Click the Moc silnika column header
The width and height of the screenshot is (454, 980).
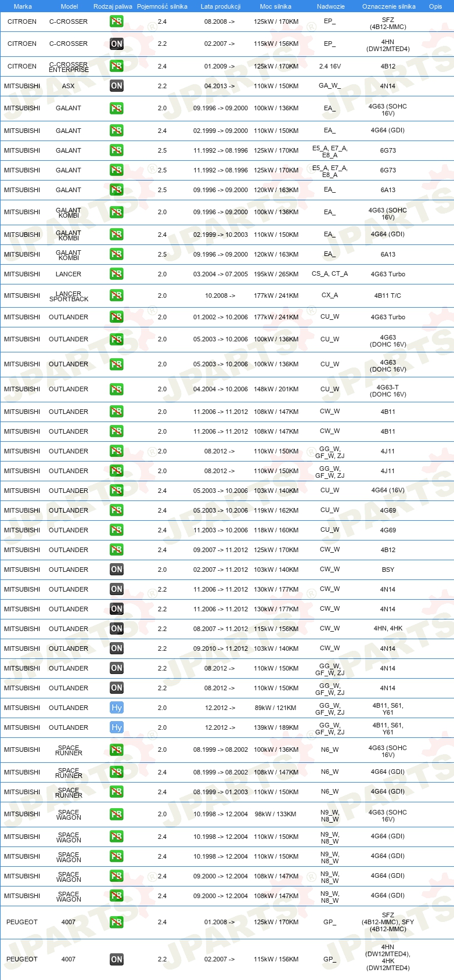(x=276, y=6)
